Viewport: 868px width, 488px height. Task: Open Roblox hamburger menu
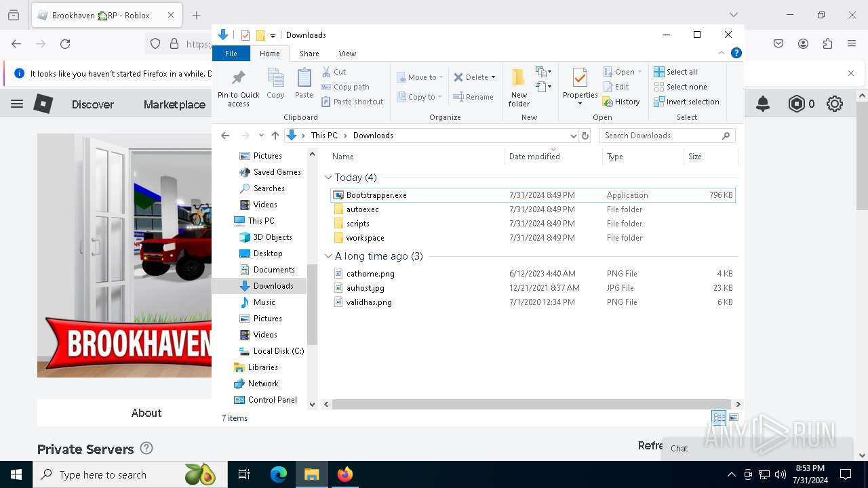(17, 104)
